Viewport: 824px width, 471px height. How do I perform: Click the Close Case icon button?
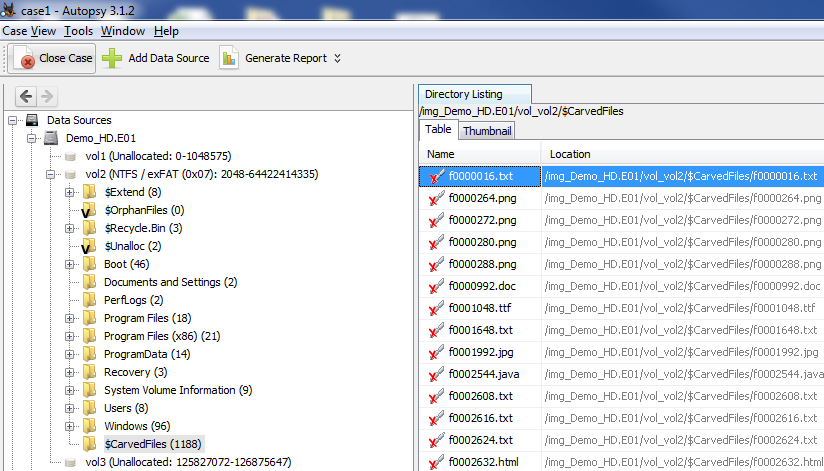(27, 58)
